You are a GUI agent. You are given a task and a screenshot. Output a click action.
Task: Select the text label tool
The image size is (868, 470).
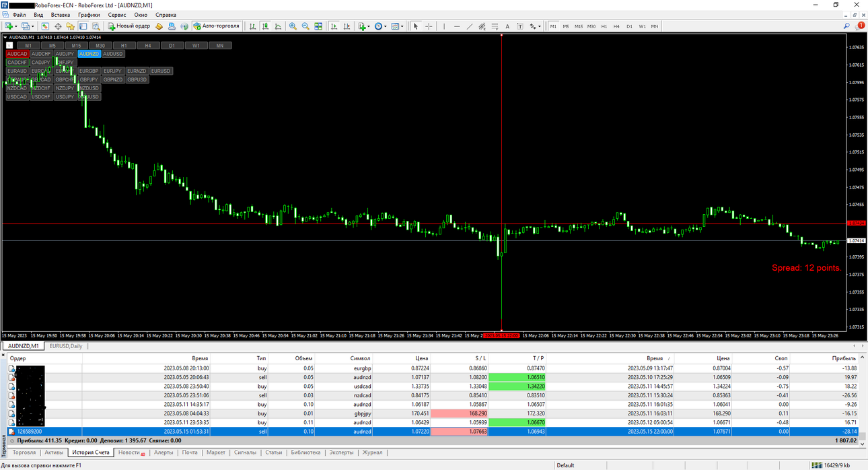pyautogui.click(x=520, y=26)
